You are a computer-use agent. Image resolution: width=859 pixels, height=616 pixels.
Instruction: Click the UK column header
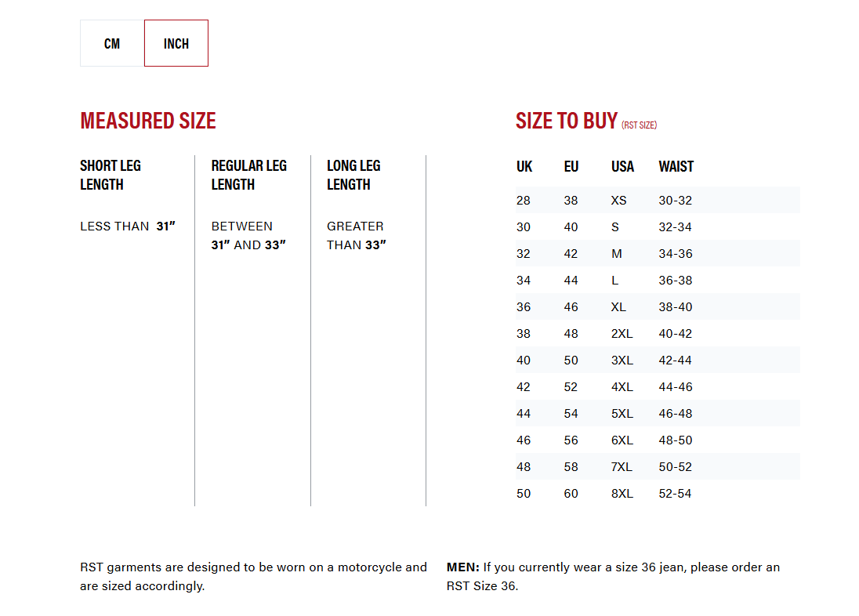tap(524, 166)
